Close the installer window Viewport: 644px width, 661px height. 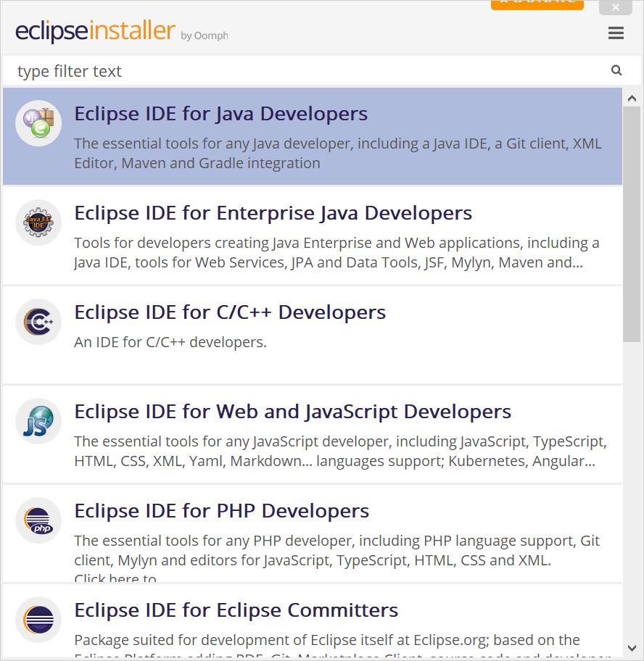[615, 7]
